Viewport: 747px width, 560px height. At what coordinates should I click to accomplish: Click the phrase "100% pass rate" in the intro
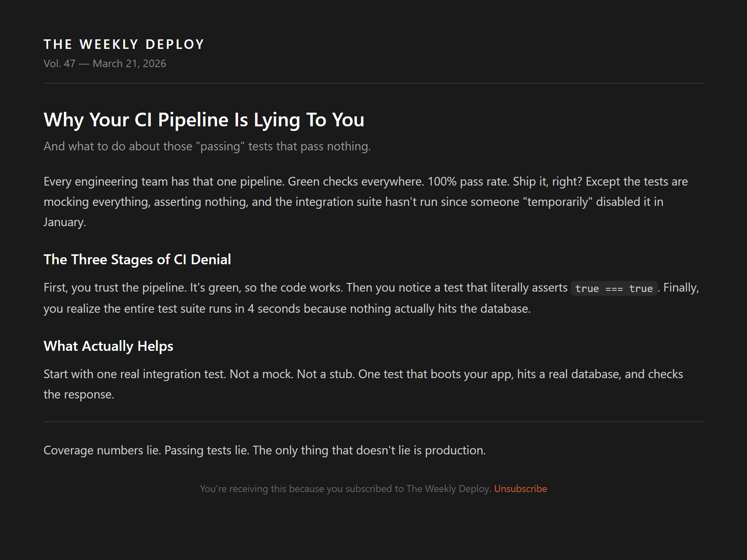pos(468,181)
